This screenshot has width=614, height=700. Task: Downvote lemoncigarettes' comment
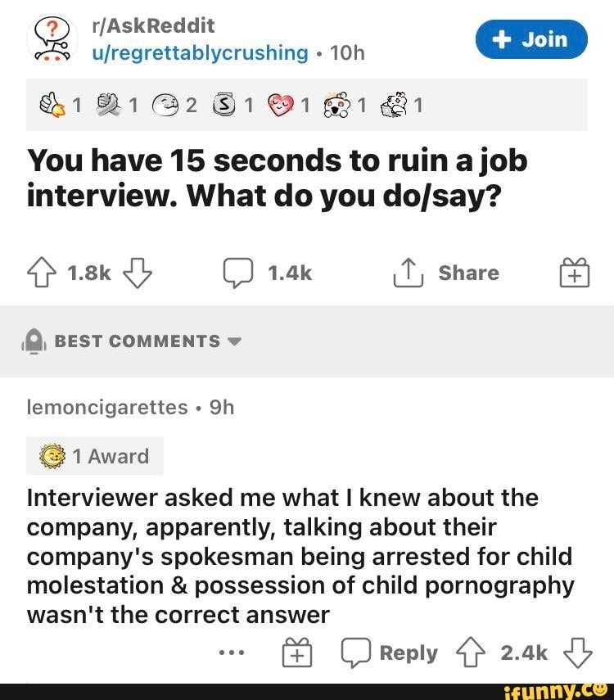[x=578, y=653]
